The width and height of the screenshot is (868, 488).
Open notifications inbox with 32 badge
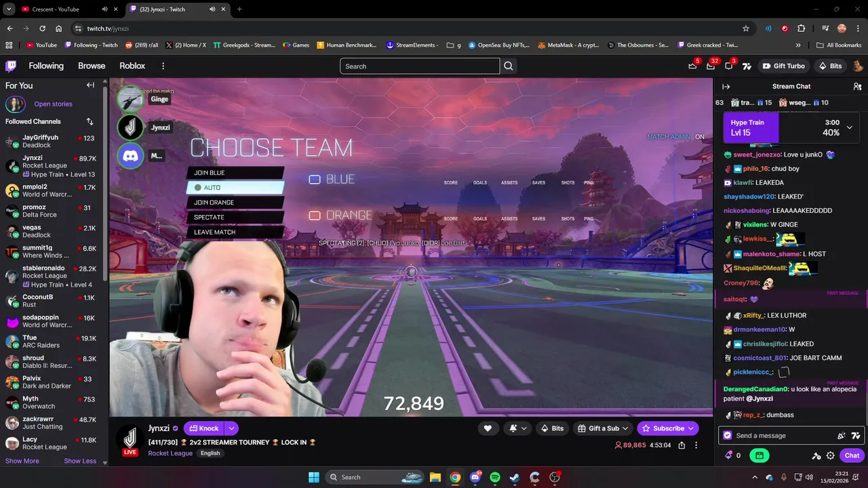(711, 66)
